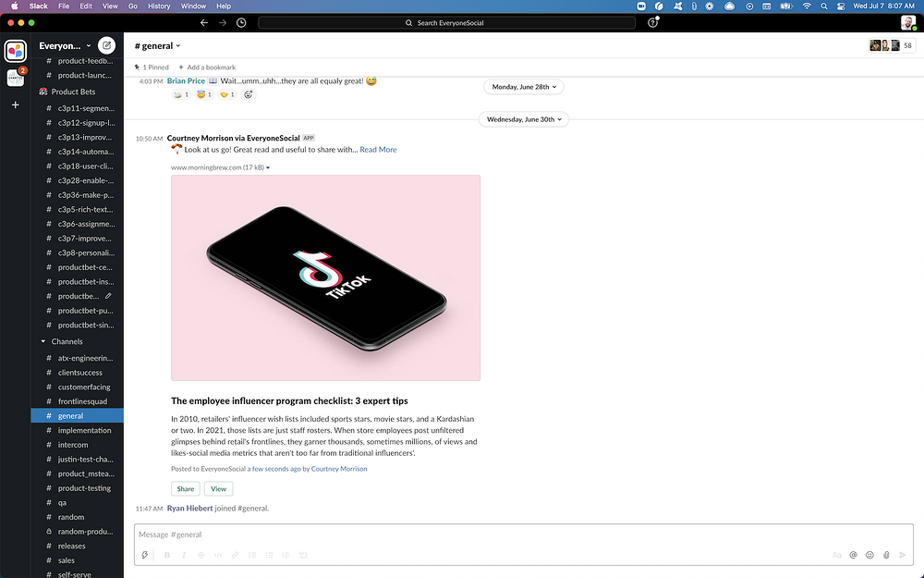The height and width of the screenshot is (578, 924).
Task: Mention someone with the @ icon
Action: pos(853,555)
